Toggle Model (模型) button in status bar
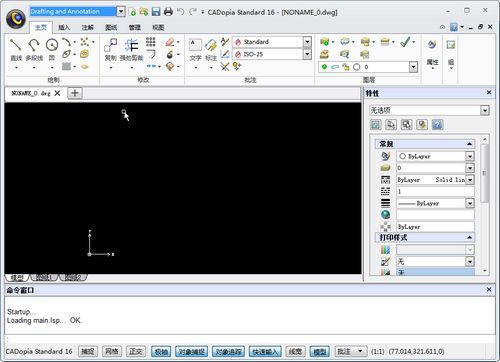Image resolution: width=500 pixels, height=362 pixels. [x=320, y=351]
